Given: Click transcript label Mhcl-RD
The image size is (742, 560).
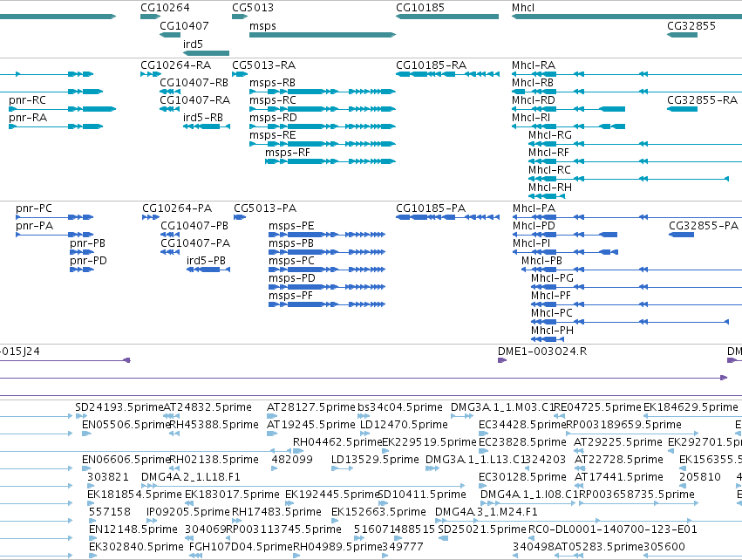Looking at the screenshot, I should click(534, 100).
